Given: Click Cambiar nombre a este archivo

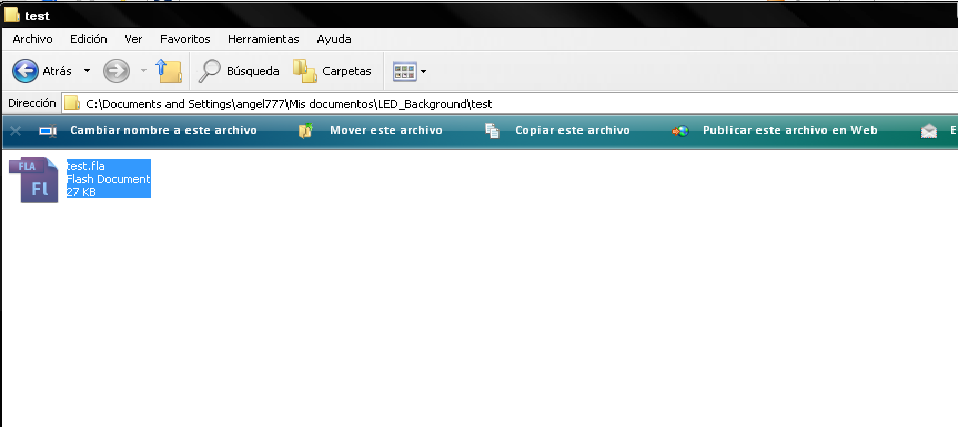Looking at the screenshot, I should [163, 130].
